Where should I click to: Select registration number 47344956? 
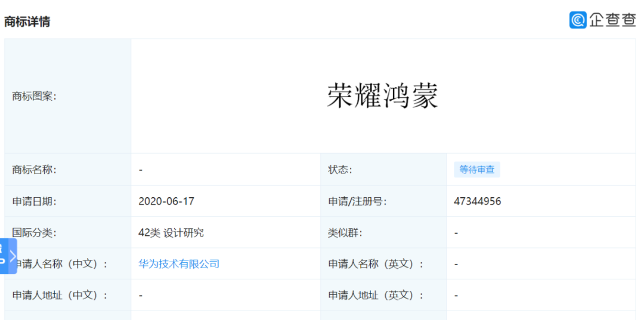coord(478,201)
